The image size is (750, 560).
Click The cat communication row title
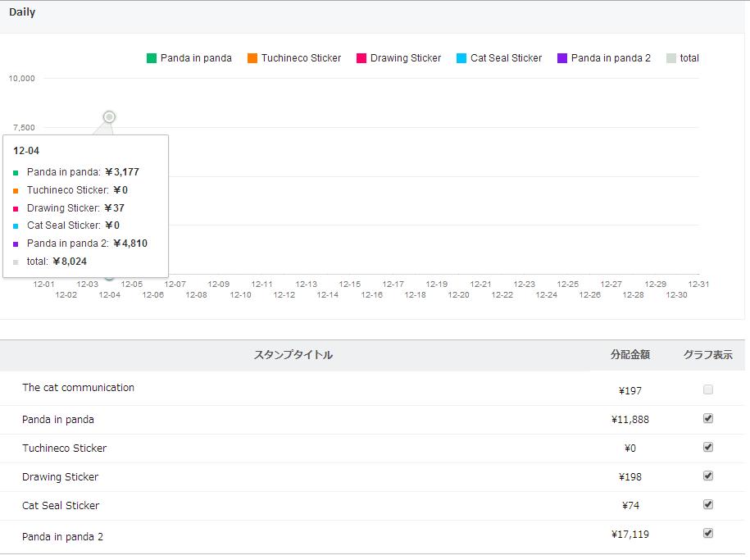tap(78, 388)
